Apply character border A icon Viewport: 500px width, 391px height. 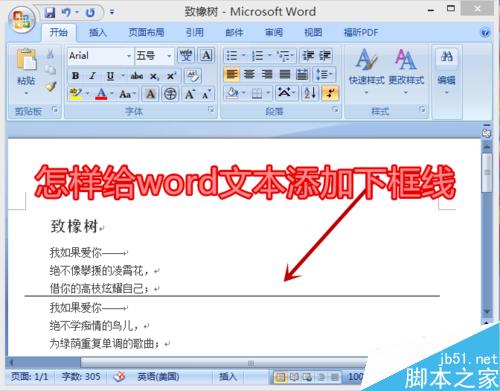[207, 55]
